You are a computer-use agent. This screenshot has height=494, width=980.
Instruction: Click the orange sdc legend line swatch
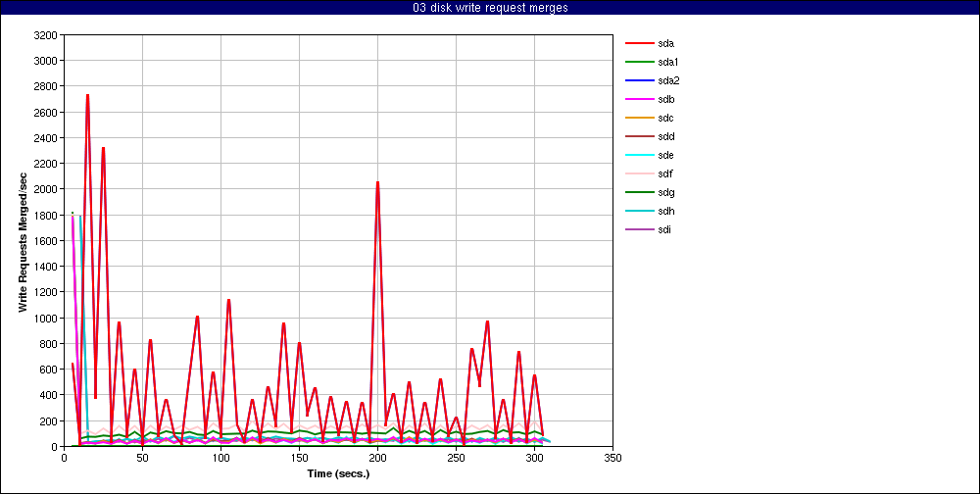[639, 119]
